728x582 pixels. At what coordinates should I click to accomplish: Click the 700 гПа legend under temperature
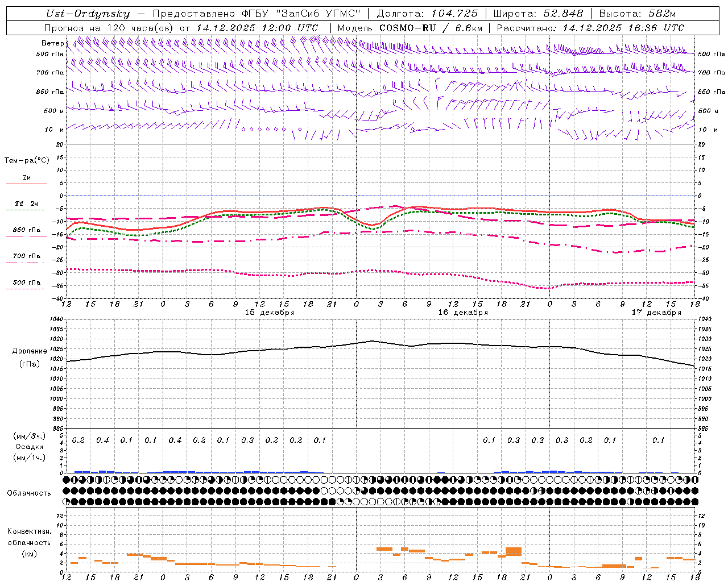pos(26,256)
